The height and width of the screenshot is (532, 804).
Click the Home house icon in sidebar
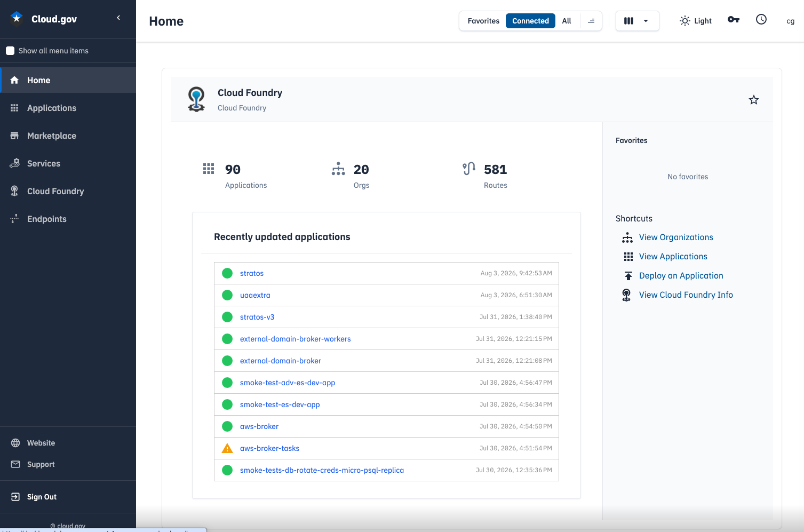[x=14, y=80]
